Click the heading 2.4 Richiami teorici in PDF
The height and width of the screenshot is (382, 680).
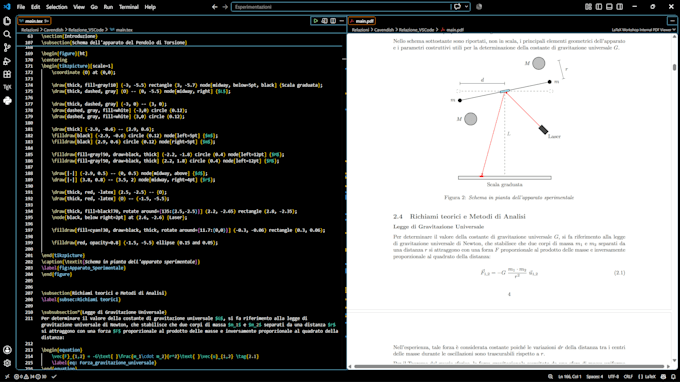pos(459,216)
